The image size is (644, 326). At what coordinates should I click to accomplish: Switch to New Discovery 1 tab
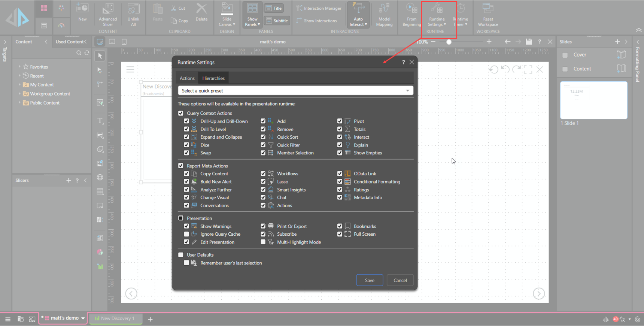(116, 319)
